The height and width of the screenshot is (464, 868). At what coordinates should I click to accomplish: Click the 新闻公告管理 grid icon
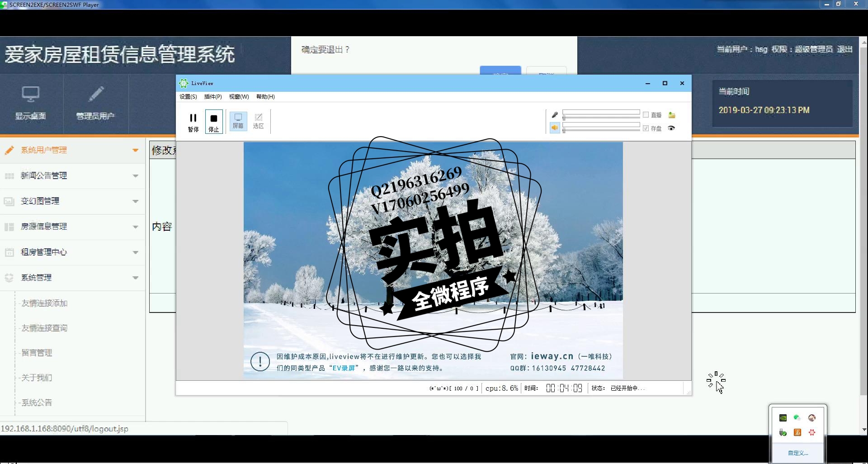(9, 176)
